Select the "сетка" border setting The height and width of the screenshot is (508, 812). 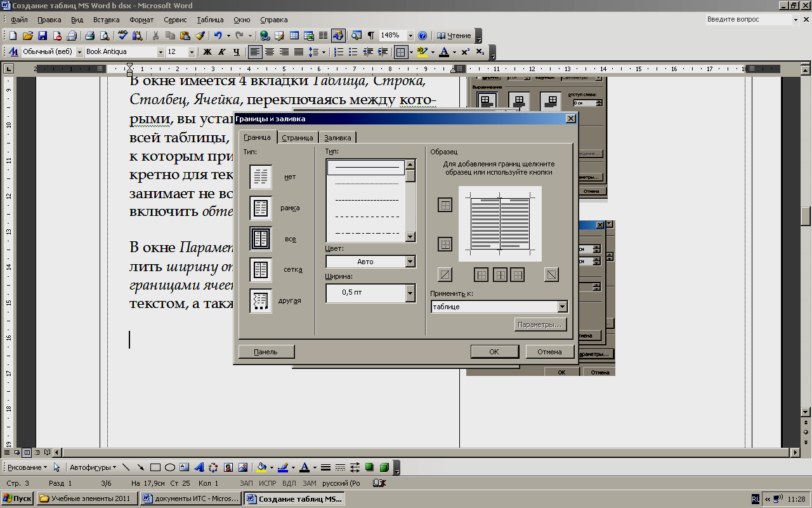click(x=261, y=270)
